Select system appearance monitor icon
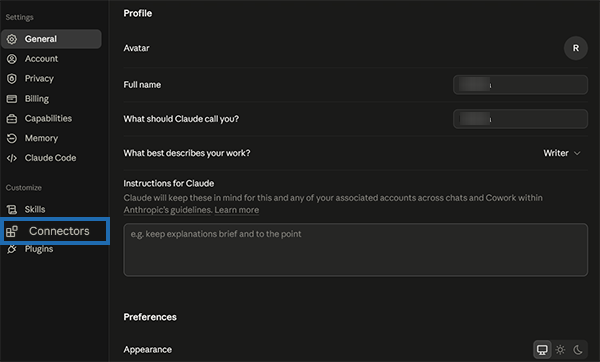600x362 pixels. coord(542,349)
